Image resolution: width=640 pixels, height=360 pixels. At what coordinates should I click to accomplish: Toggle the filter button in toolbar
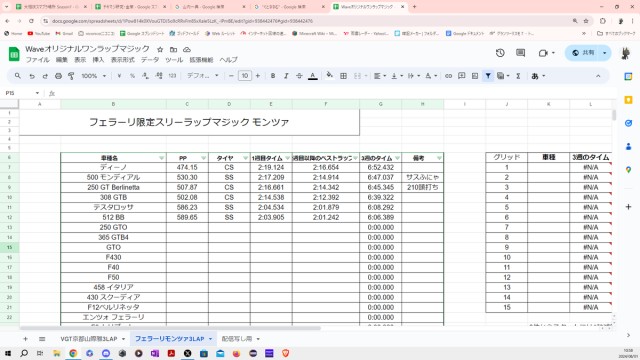pos(488,76)
